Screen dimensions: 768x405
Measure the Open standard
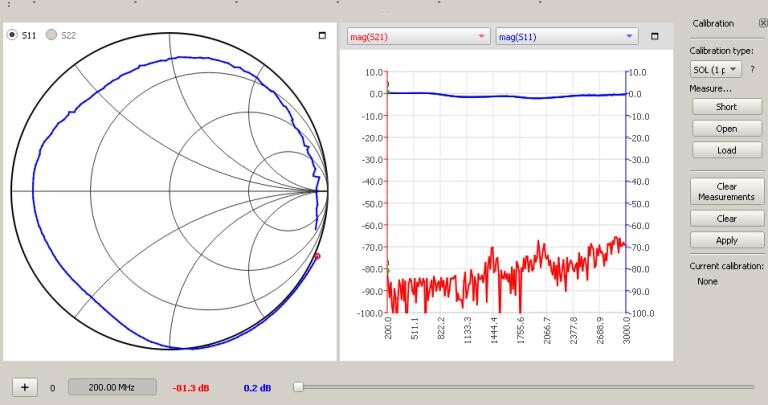coord(726,129)
